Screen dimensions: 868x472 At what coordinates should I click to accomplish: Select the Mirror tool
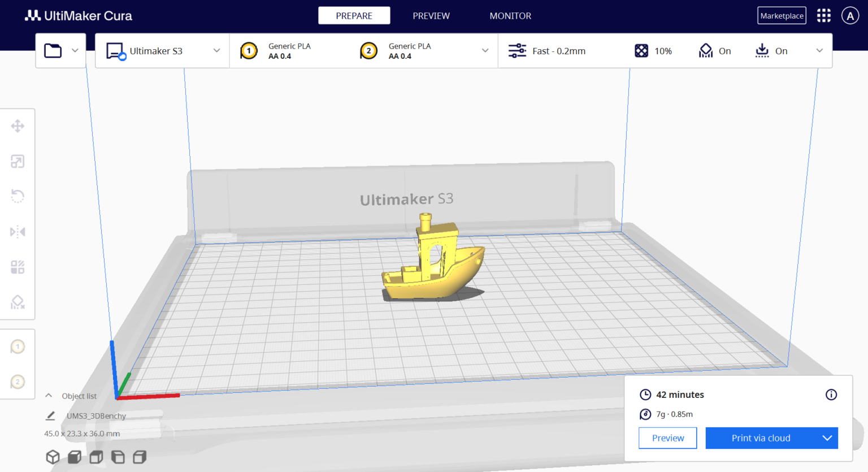click(x=18, y=231)
